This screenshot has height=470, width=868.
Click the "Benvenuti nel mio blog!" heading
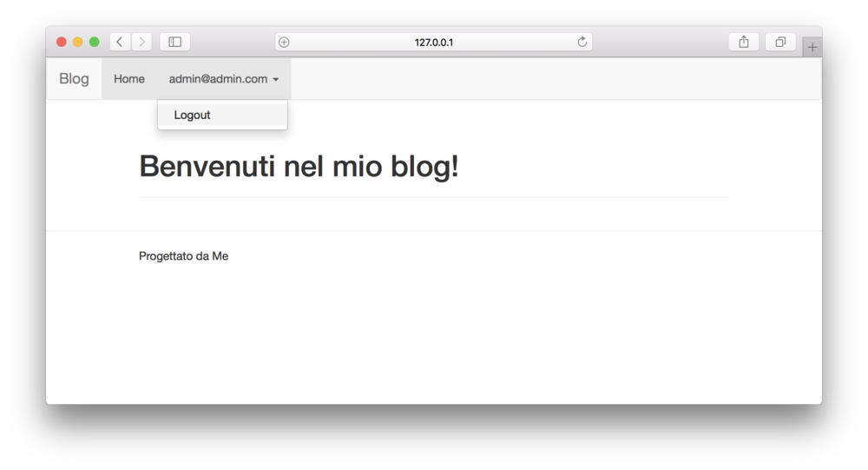(x=299, y=166)
